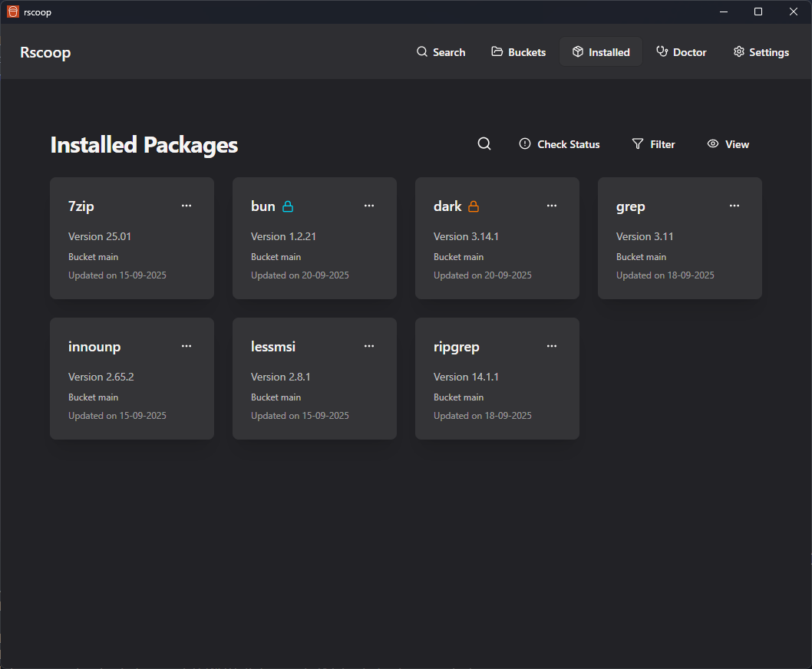Close the rscoop window
The width and height of the screenshot is (812, 669).
pos(793,12)
